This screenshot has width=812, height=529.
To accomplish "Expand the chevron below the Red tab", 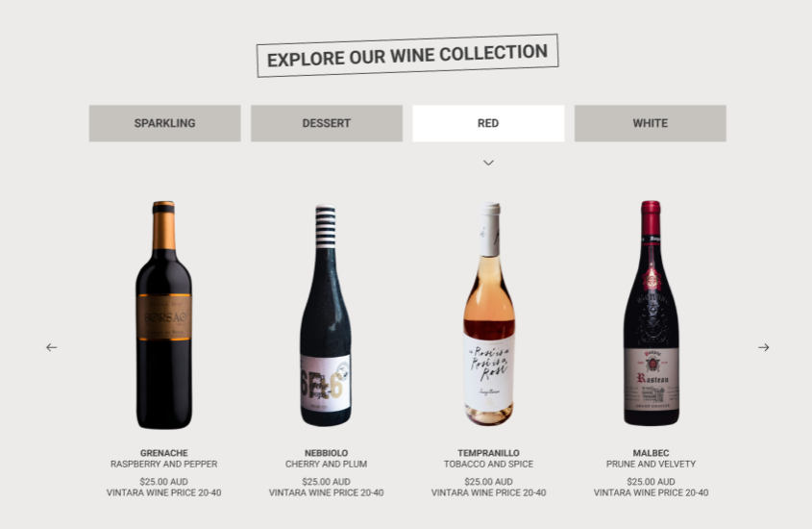I will pyautogui.click(x=488, y=163).
